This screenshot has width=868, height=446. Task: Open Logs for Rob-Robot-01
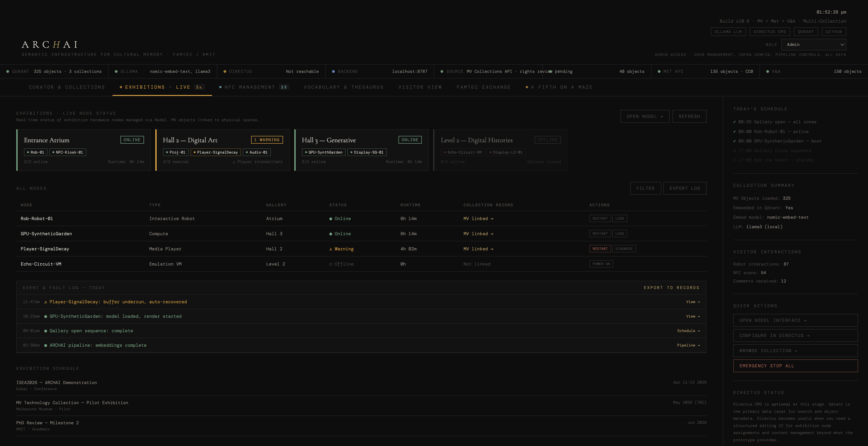coord(619,218)
